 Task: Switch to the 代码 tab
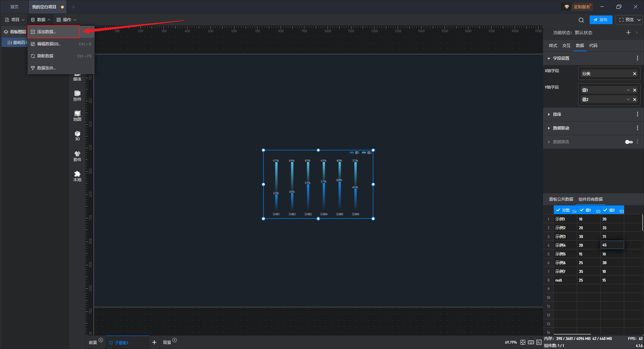tap(593, 46)
